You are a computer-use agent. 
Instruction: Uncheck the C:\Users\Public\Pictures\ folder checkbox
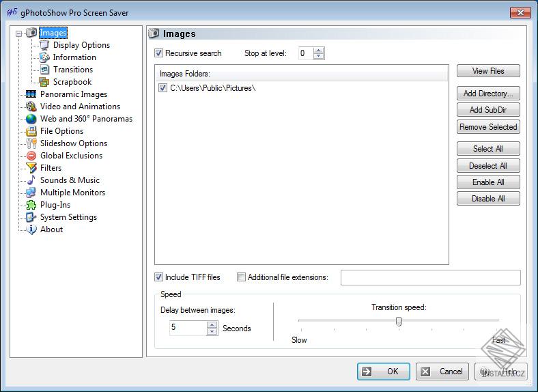162,88
